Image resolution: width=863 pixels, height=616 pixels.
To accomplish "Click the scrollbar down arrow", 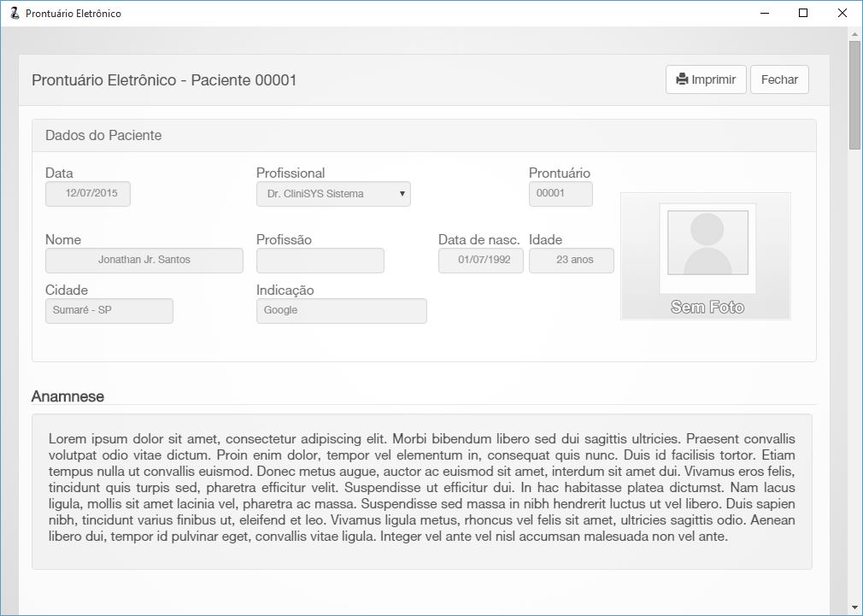I will [854, 607].
